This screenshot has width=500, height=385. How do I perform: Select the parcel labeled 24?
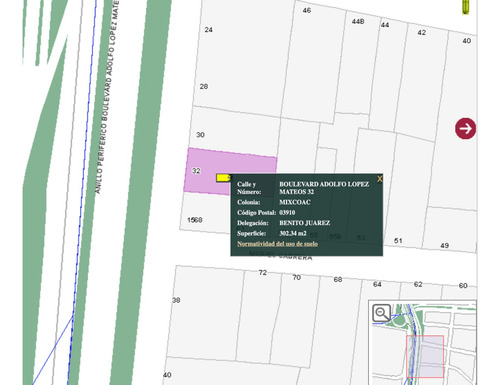(209, 30)
